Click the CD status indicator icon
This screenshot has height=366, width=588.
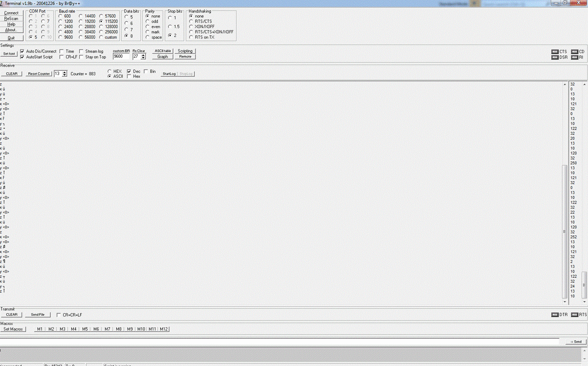click(574, 52)
